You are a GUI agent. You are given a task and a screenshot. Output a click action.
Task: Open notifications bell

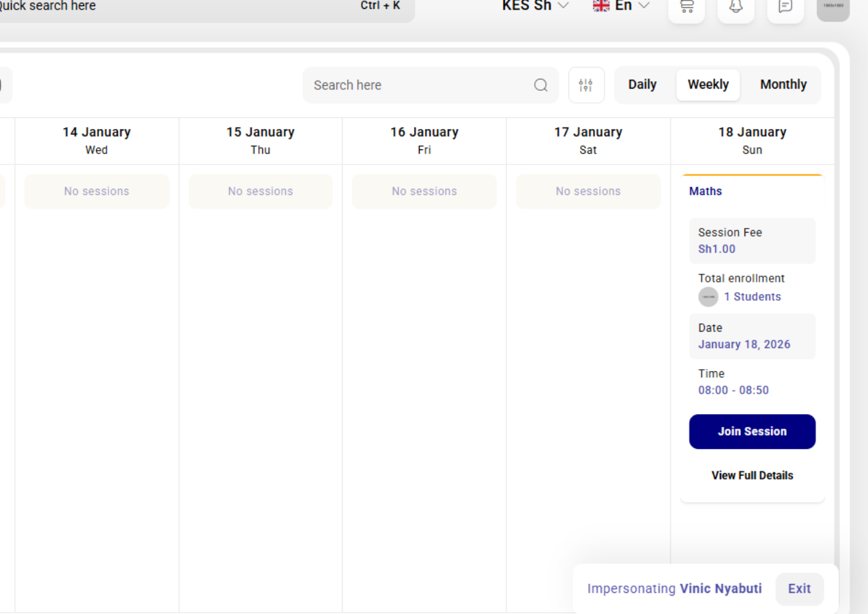click(736, 7)
